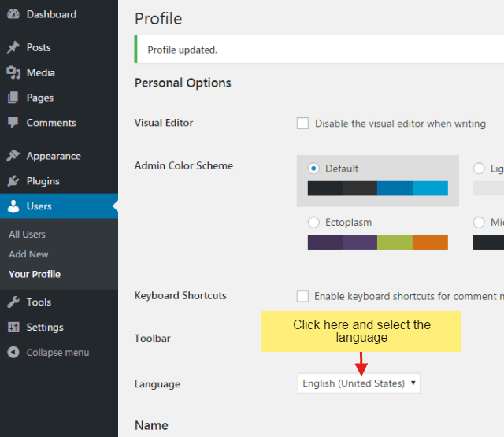
Task: Click the Toolbar label
Action: (x=152, y=339)
